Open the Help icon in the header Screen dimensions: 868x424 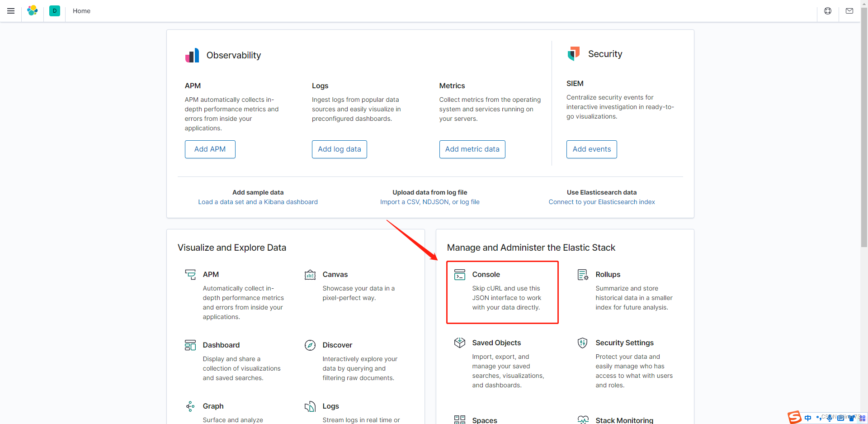click(828, 10)
